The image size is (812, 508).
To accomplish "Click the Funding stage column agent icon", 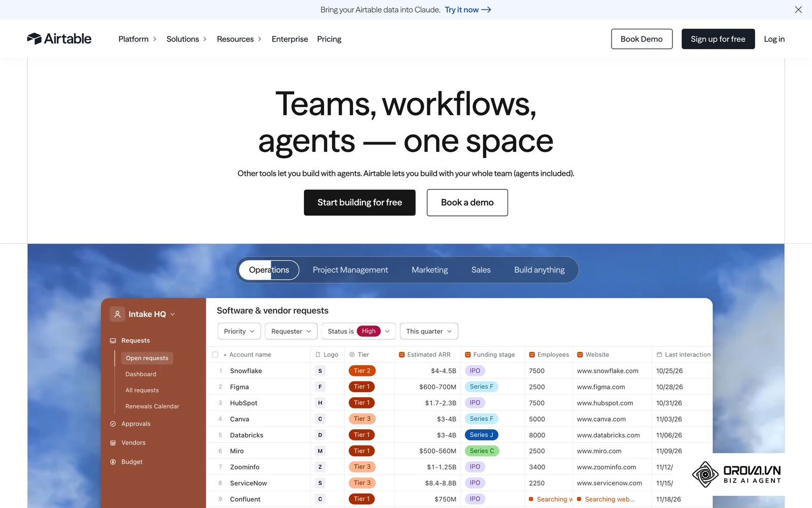I will [x=468, y=355].
